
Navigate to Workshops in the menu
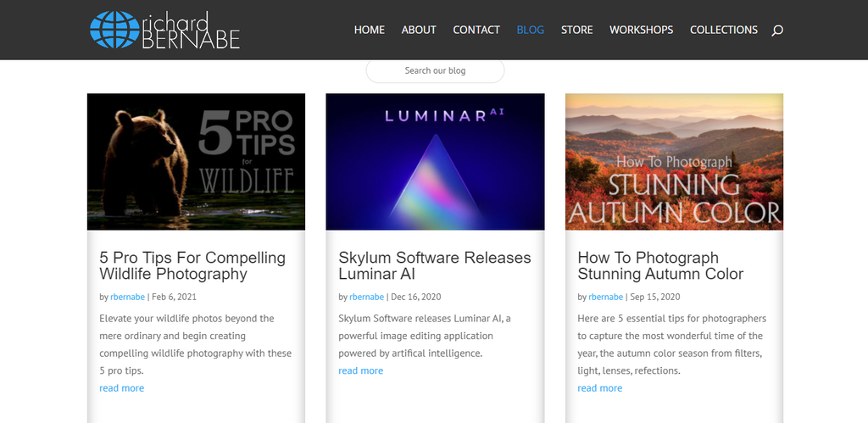[641, 30]
